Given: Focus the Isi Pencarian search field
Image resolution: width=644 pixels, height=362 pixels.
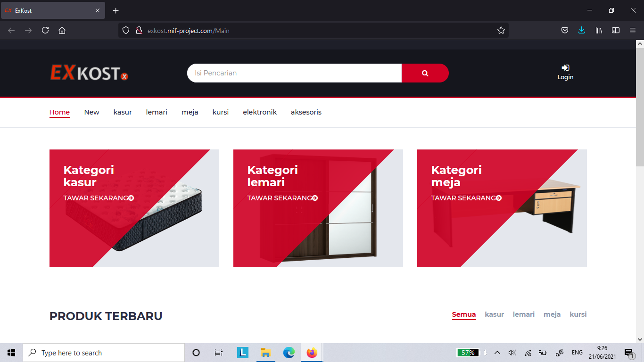Looking at the screenshot, I should click(294, 73).
